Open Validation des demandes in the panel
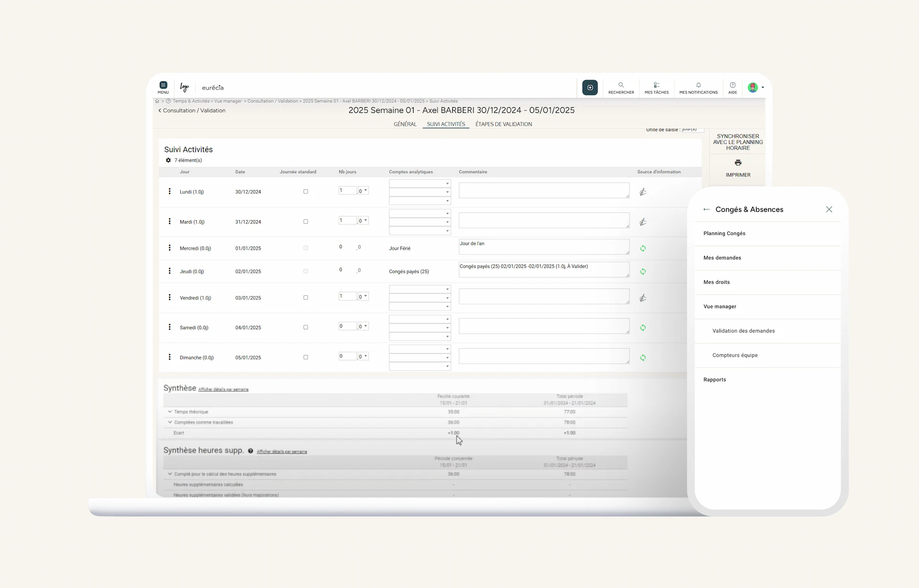Image resolution: width=919 pixels, height=588 pixels. click(743, 331)
